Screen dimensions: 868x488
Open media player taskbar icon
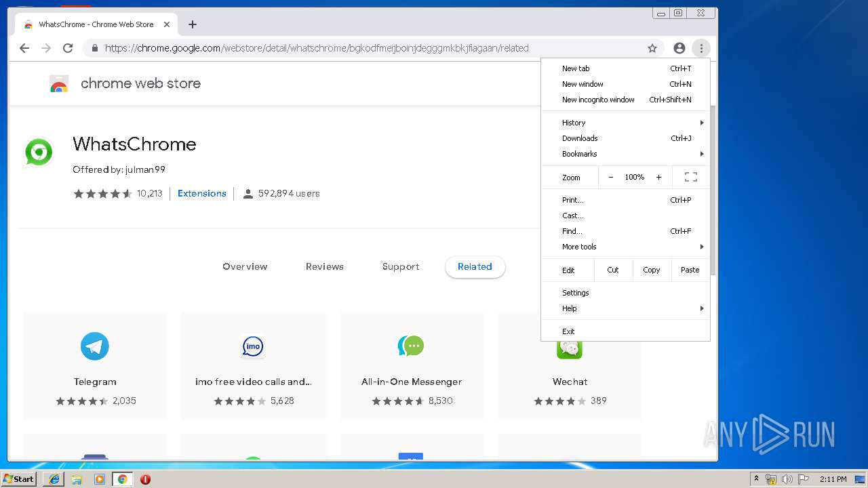click(x=100, y=479)
